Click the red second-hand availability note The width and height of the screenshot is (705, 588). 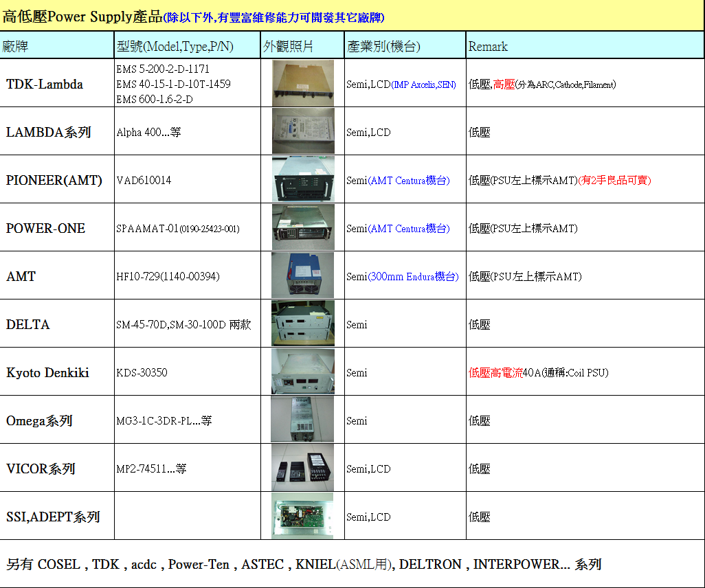pos(614,181)
